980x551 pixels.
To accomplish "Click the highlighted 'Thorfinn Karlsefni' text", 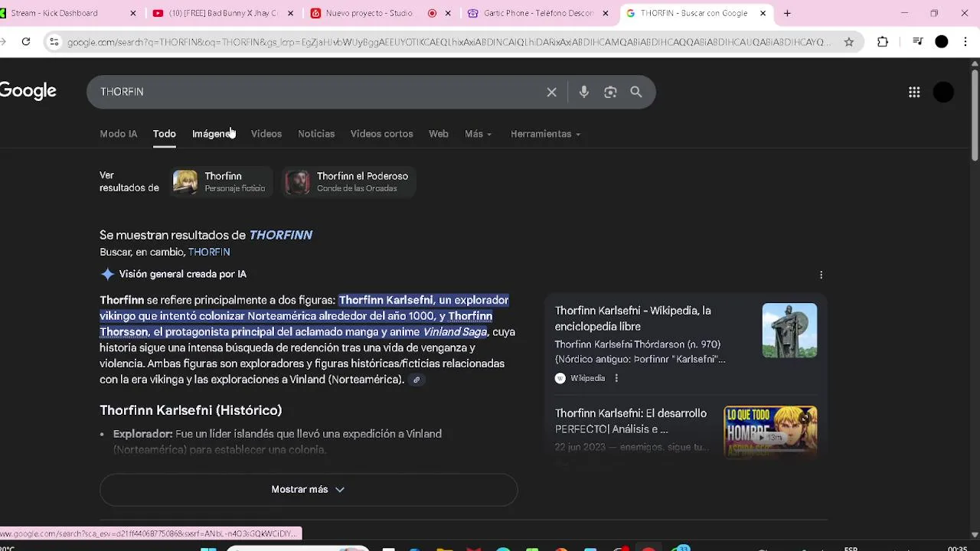I will (x=386, y=300).
